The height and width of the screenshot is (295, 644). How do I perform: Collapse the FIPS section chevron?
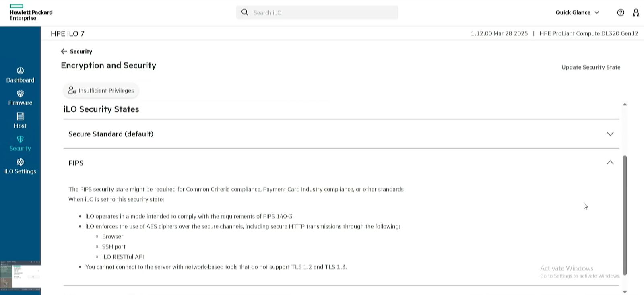point(610,163)
